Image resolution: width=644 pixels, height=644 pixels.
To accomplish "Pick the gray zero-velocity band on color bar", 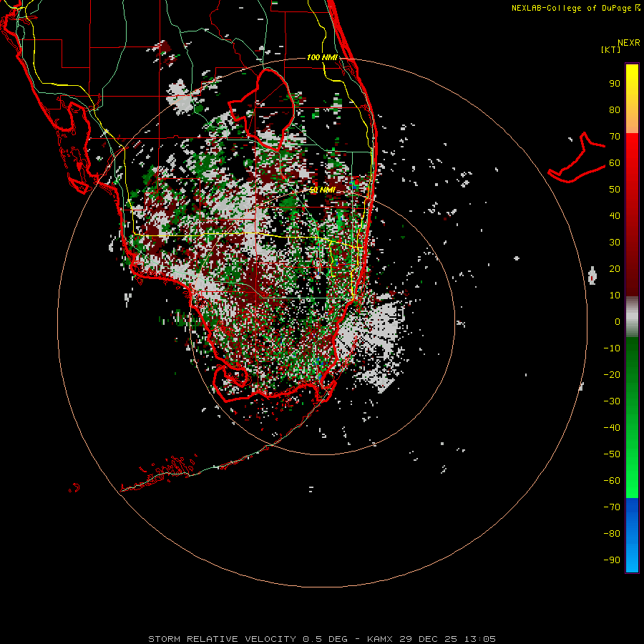I will (632, 317).
